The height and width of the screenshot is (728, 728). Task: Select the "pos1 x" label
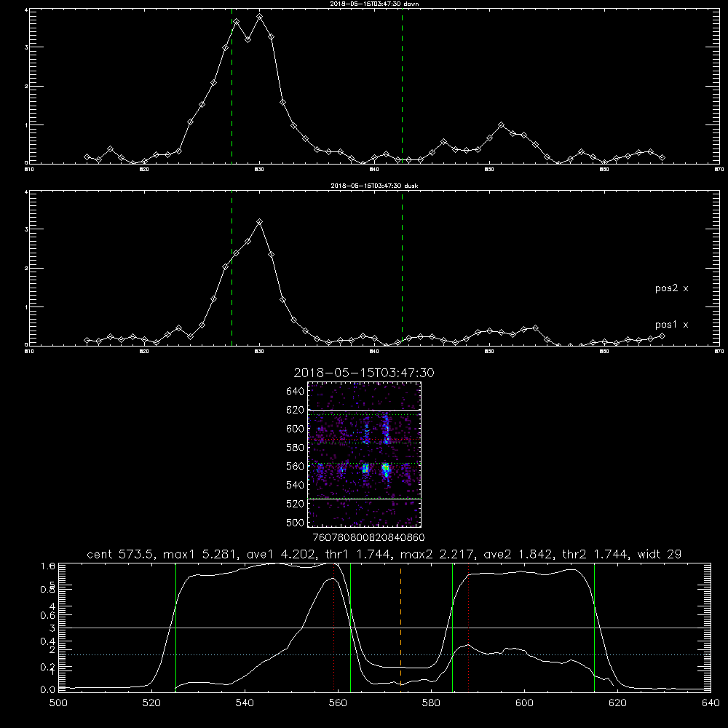point(671,325)
